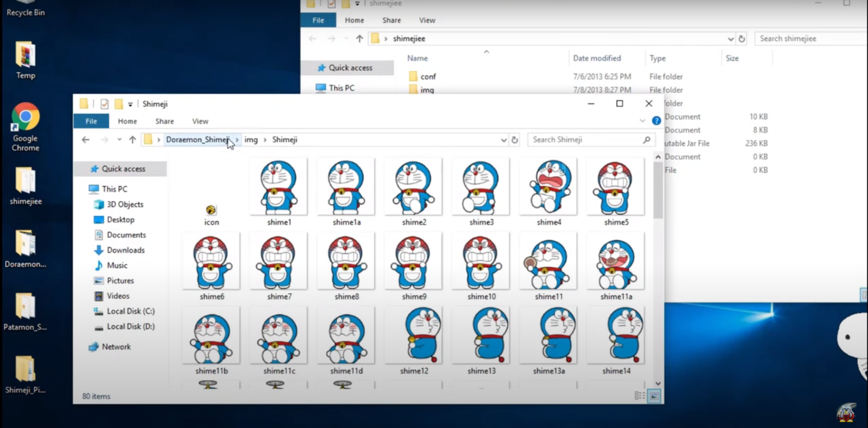Image resolution: width=868 pixels, height=428 pixels.
Task: Open the View tab in shimejiee window
Action: coord(427,20)
